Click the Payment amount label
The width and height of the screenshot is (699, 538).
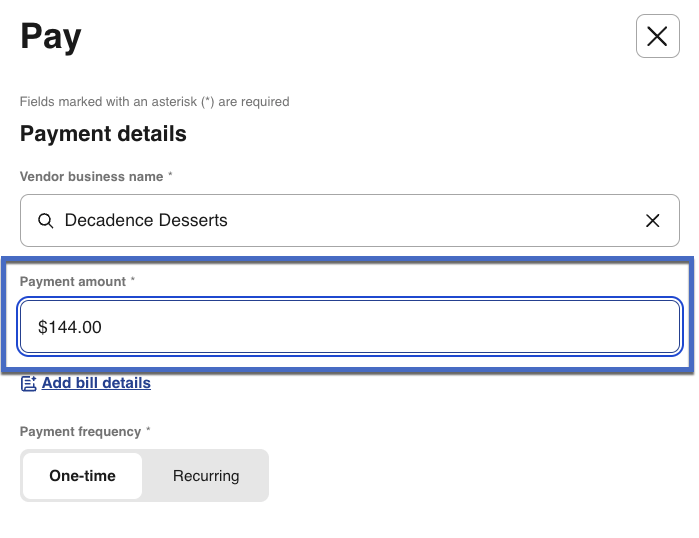tap(73, 282)
